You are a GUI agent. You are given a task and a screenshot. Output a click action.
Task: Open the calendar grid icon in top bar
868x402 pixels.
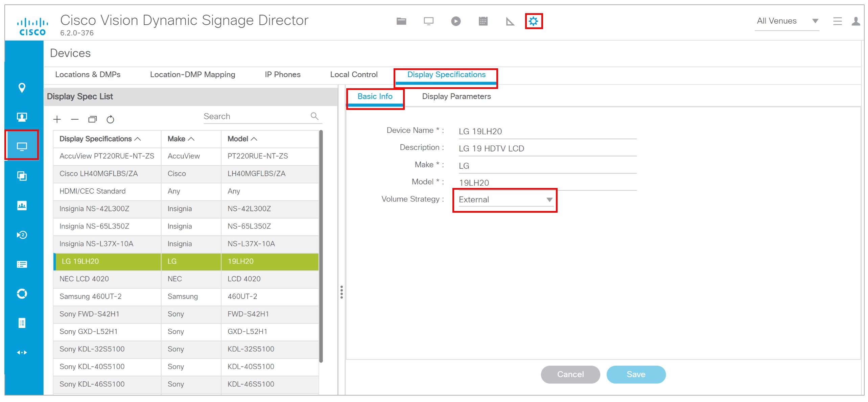[x=483, y=21]
